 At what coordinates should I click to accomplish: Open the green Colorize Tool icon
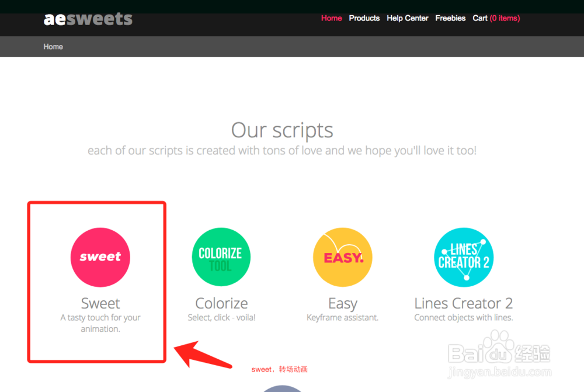click(x=221, y=257)
